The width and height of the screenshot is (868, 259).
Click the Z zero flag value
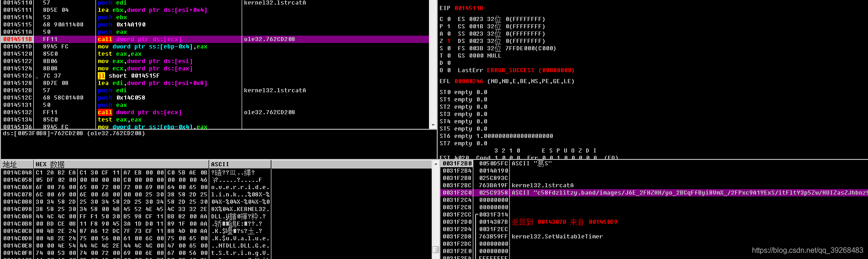point(449,41)
